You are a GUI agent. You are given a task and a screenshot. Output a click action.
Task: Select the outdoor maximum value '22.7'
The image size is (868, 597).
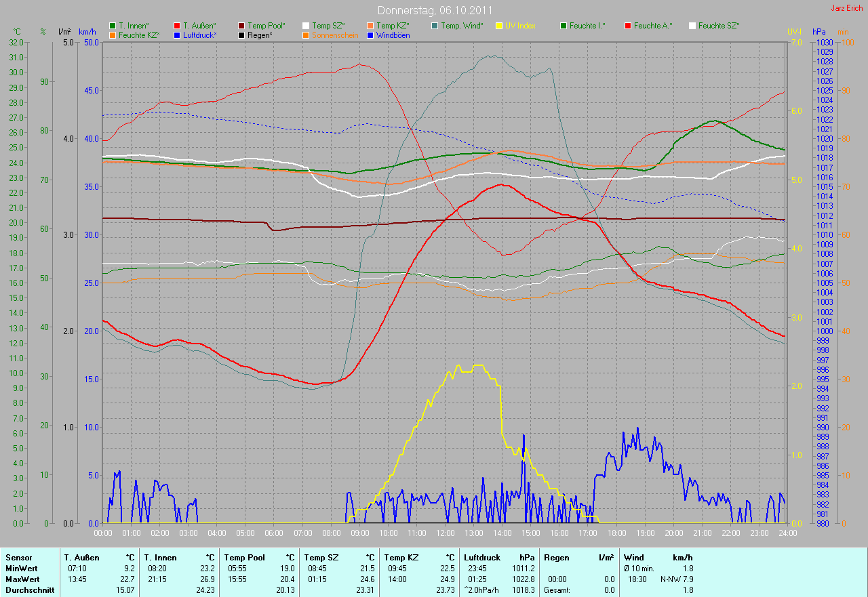[x=127, y=579]
